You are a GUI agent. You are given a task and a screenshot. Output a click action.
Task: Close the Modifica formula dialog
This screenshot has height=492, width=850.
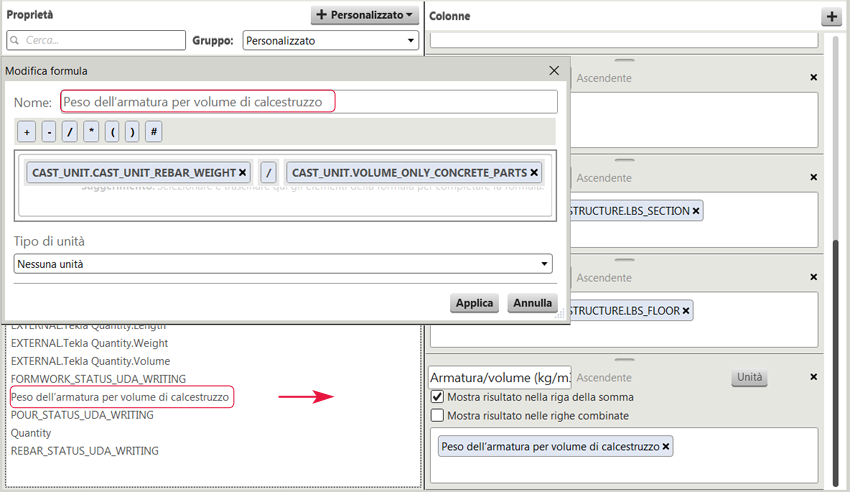[554, 70]
